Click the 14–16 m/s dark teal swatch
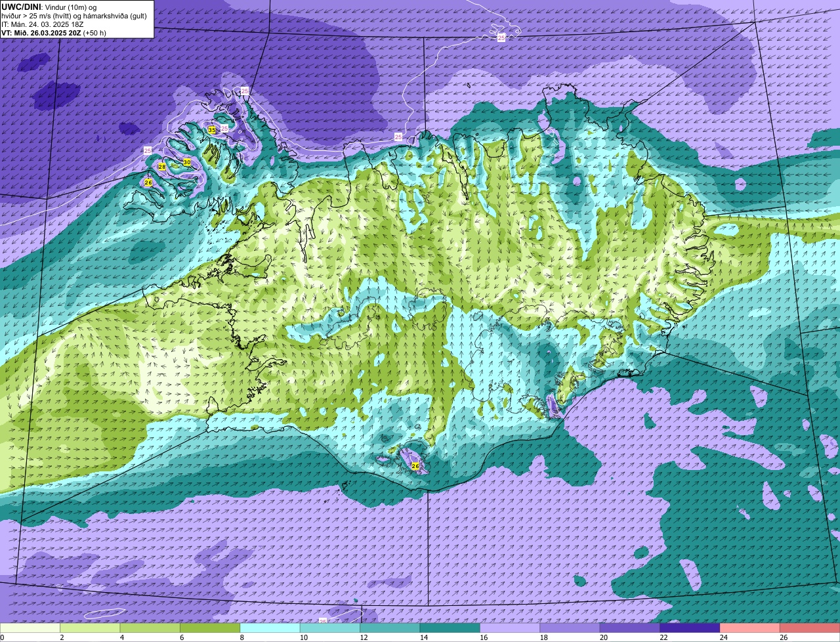Viewport: 840px width, 642px height. pyautogui.click(x=450, y=628)
